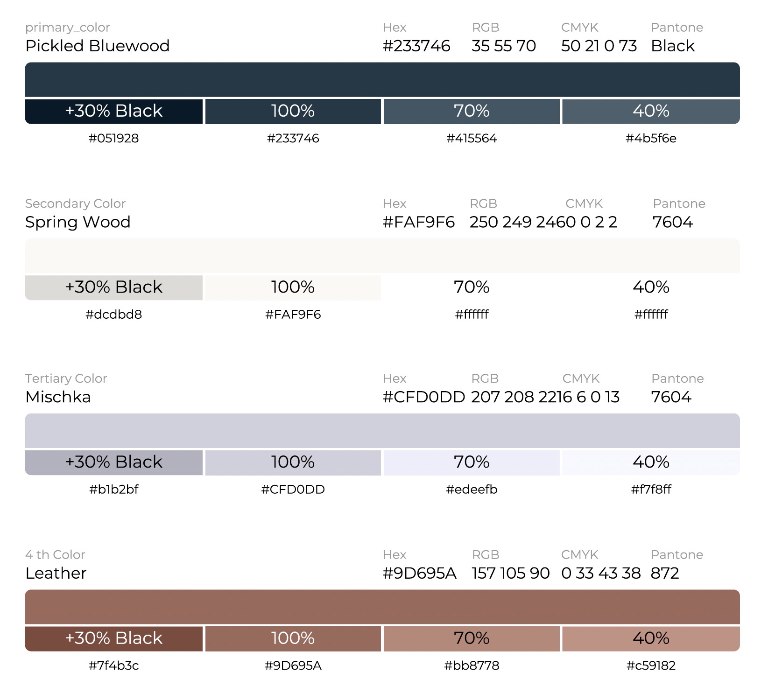The image size is (775, 700).
Task: Click the large Spring Wood color bar
Action: pos(382,256)
